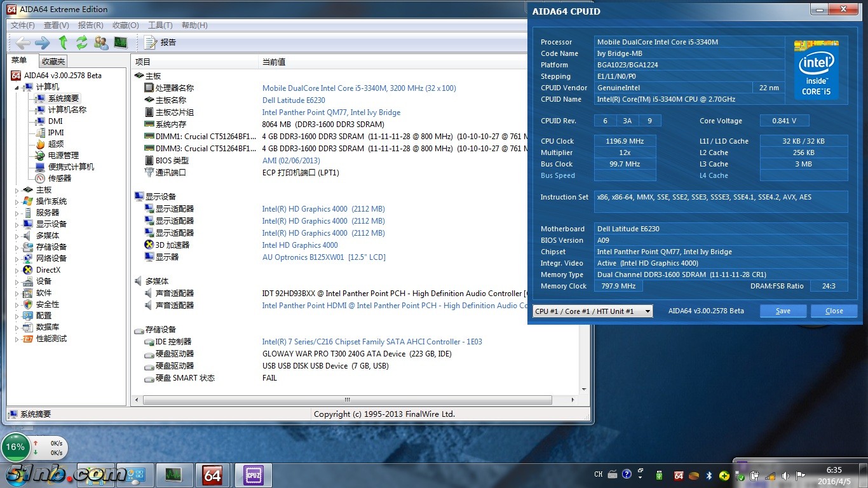868x488 pixels.
Task: Expand the 显示设备 tree branch
Action: click(18, 224)
